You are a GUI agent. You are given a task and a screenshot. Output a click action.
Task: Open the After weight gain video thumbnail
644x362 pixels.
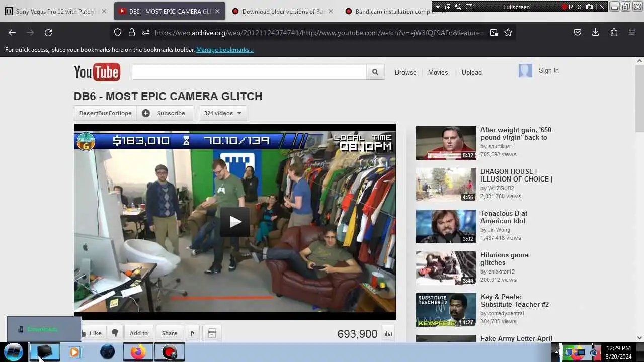click(x=446, y=143)
